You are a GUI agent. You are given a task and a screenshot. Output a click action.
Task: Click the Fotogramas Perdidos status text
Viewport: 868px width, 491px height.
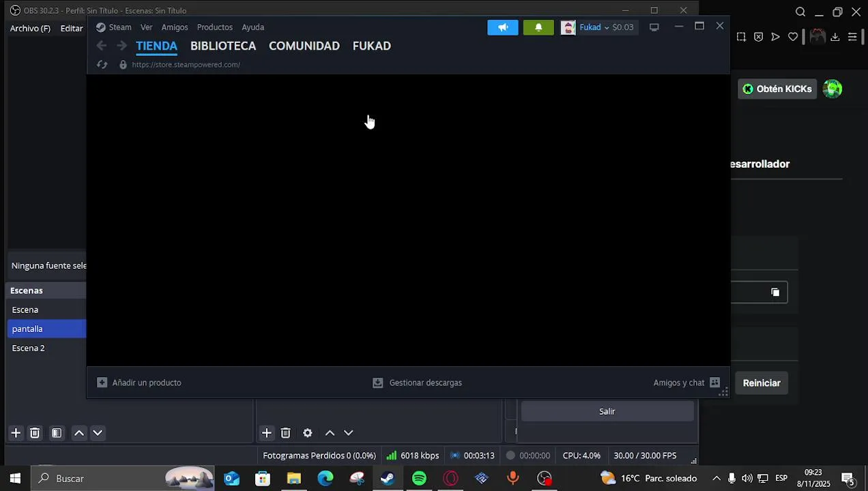point(319,456)
